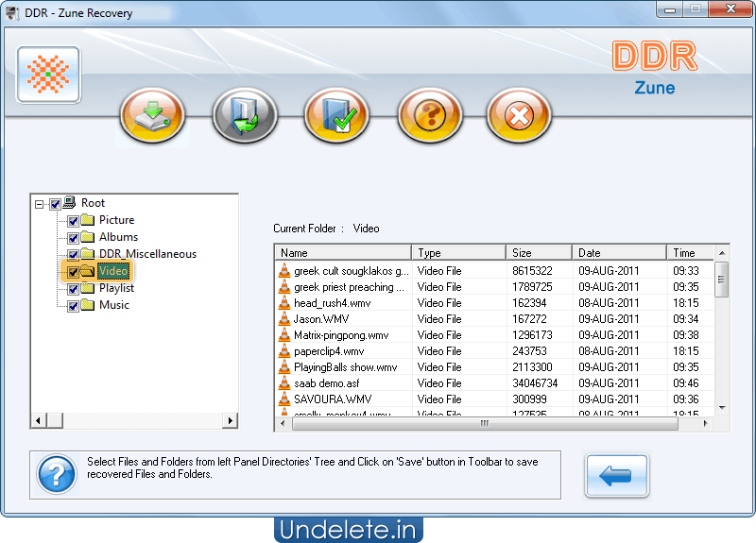Click the Save recovered files toolbar button
The height and width of the screenshot is (543, 756).
[152, 115]
